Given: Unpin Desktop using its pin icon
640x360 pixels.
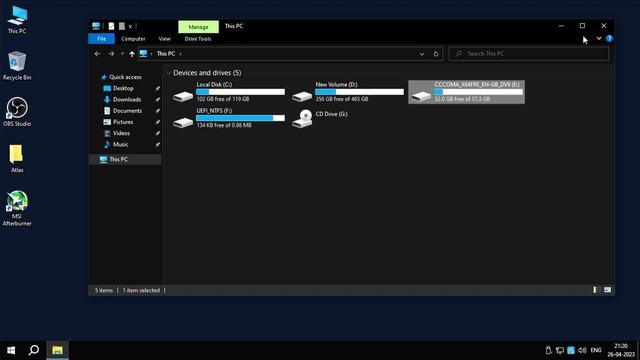Looking at the screenshot, I should point(158,88).
